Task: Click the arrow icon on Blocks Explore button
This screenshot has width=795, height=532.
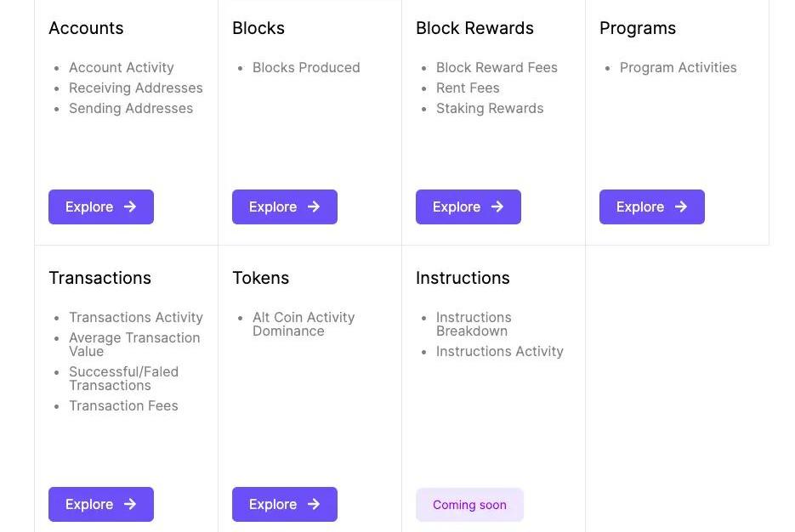Action: (x=314, y=207)
